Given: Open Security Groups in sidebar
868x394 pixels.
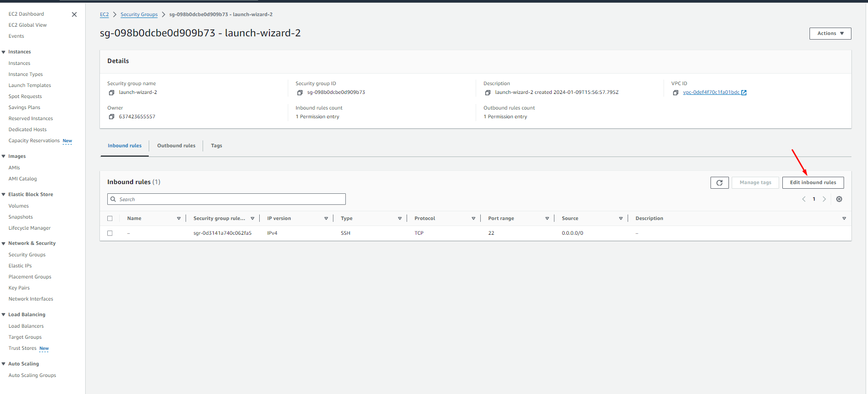Looking at the screenshot, I should (27, 255).
